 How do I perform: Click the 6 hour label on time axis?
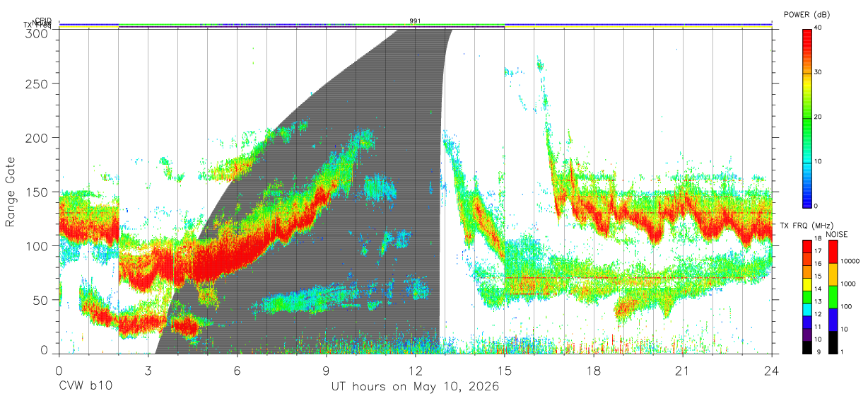tap(237, 371)
